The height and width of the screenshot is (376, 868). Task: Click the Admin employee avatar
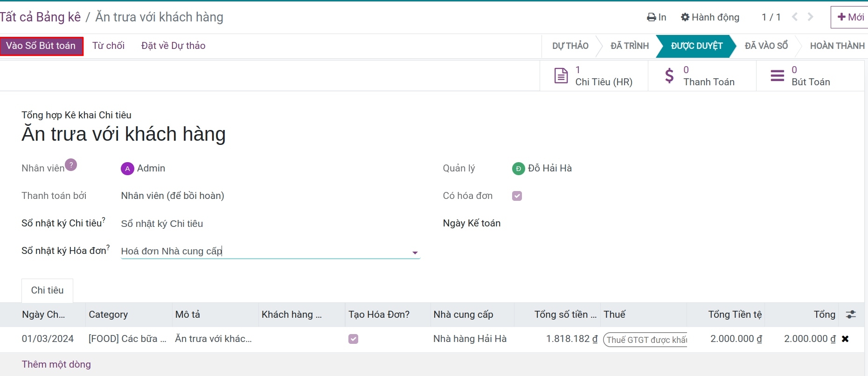tap(127, 169)
